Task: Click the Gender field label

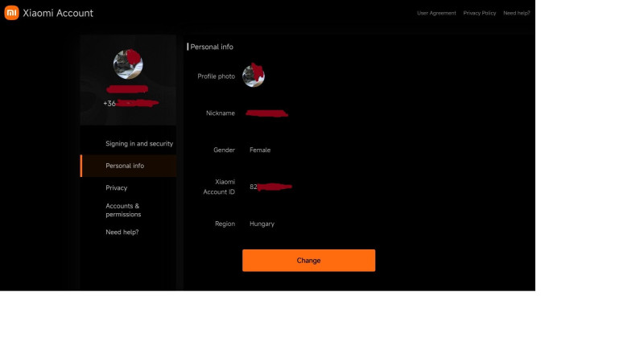Action: [x=224, y=150]
